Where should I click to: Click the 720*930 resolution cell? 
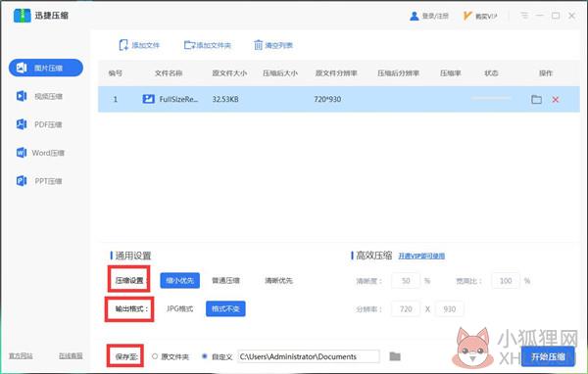tap(327, 99)
